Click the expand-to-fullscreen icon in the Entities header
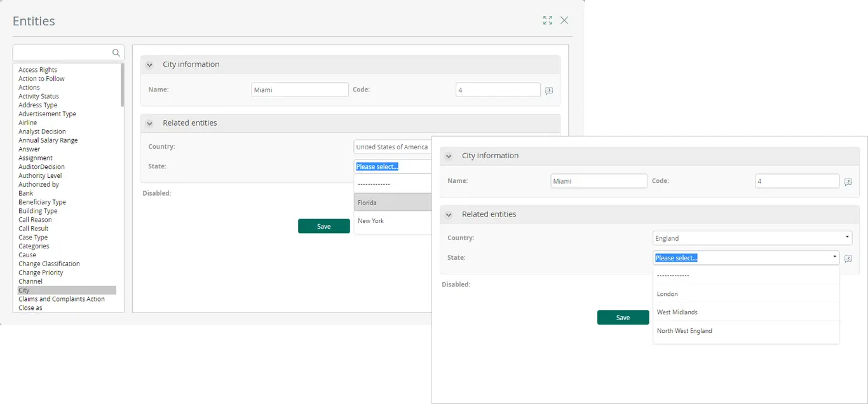 (548, 20)
